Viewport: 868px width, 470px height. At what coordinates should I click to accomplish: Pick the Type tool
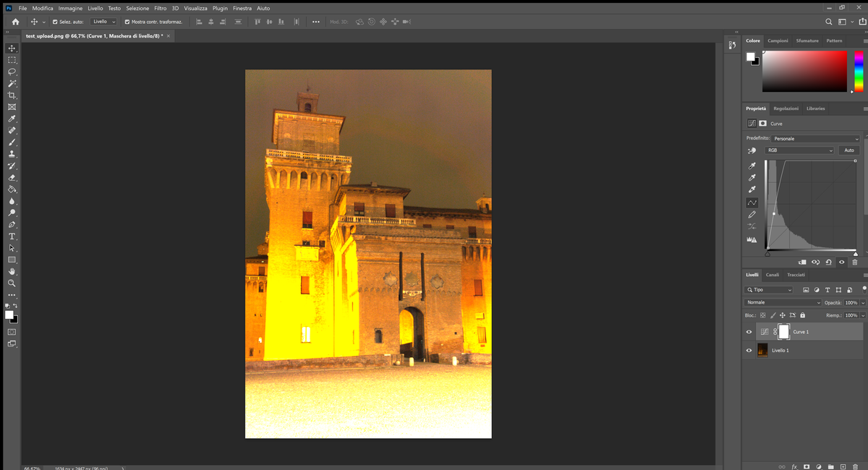12,236
